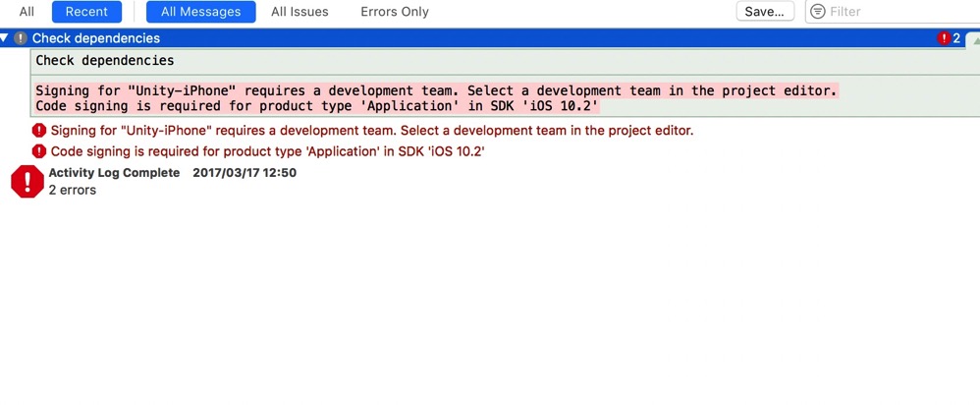Click the error icon beside the Signing message
The width and height of the screenshot is (980, 405).
[39, 131]
